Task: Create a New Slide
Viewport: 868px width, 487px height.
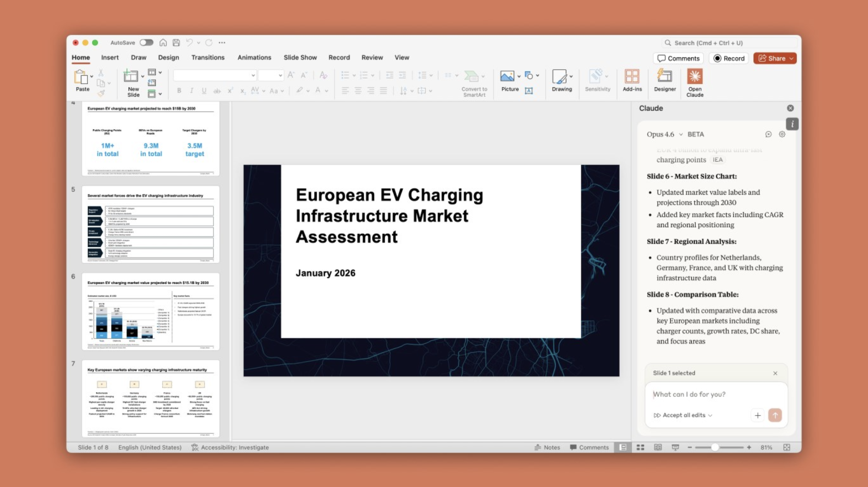Action: [x=131, y=83]
